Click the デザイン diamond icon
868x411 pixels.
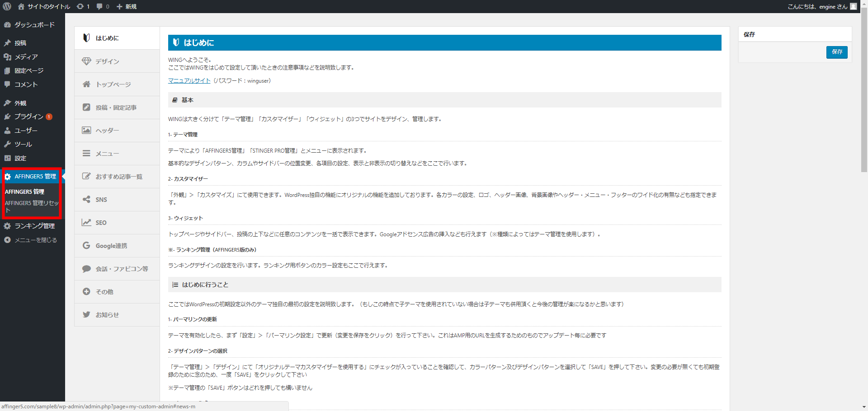pos(86,61)
